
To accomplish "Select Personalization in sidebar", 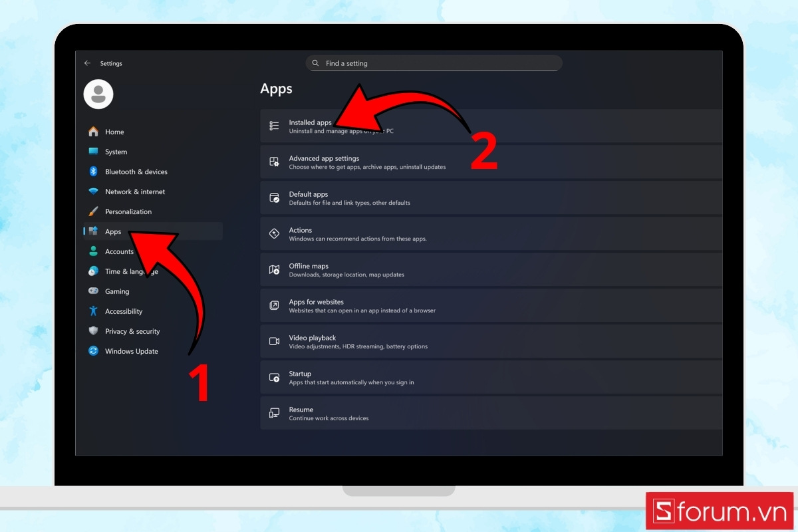I will tap(128, 211).
